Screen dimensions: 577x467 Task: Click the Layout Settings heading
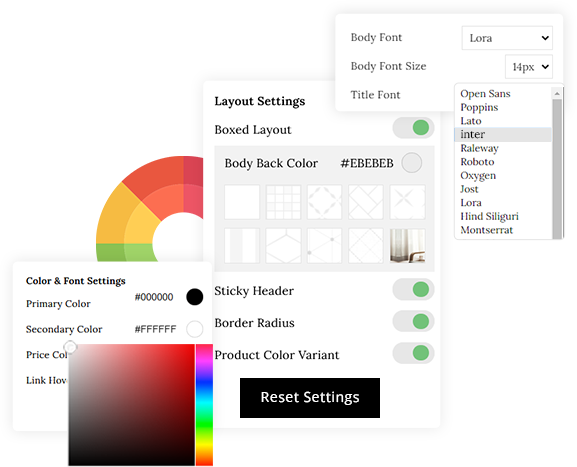click(x=260, y=101)
